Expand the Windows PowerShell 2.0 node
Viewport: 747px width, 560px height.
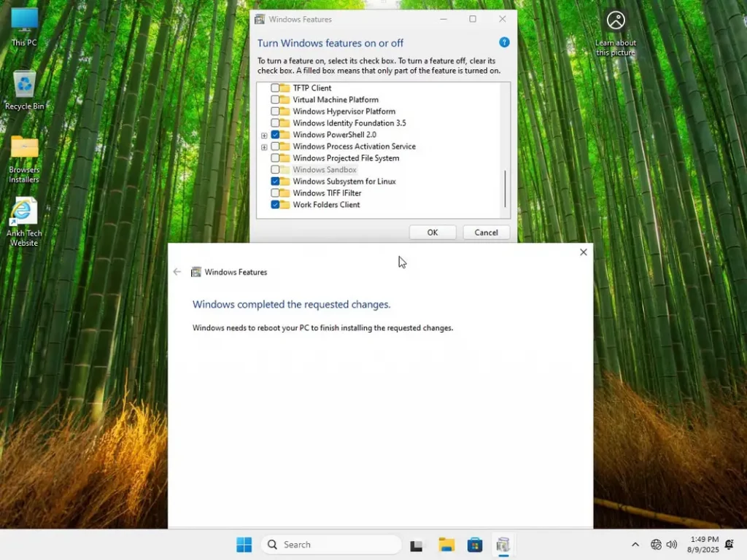click(x=264, y=135)
